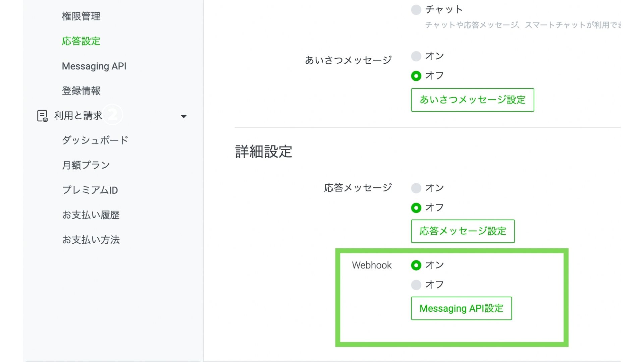Select オフ for 応答メッセージ
The width and height of the screenshot is (644, 362).
(416, 208)
